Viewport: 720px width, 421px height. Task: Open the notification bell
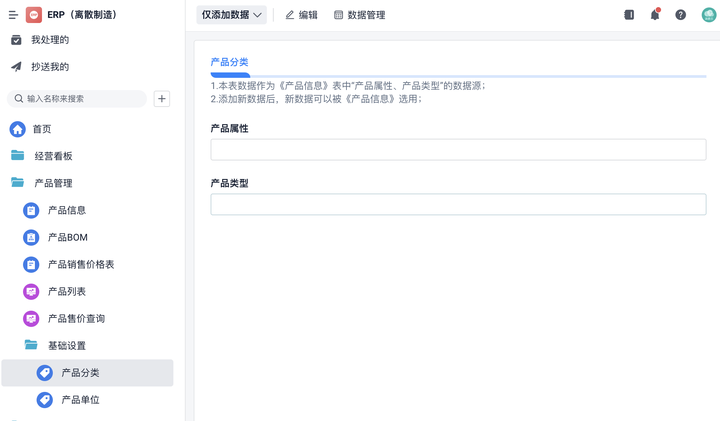click(655, 15)
